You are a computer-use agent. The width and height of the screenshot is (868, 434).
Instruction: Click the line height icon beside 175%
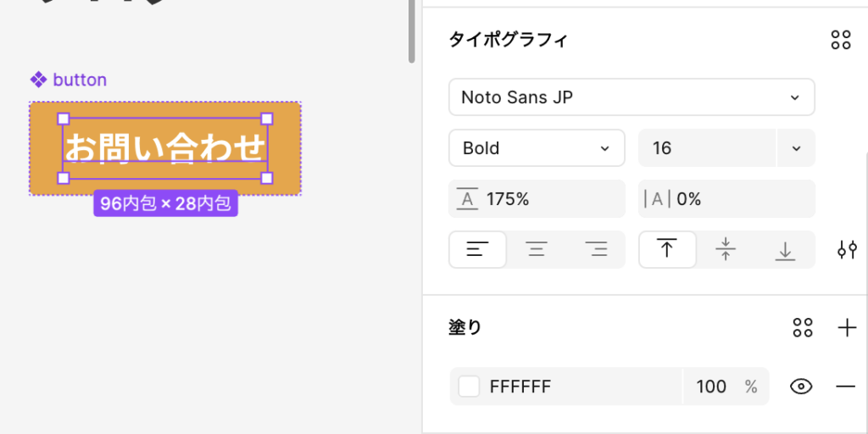[467, 199]
